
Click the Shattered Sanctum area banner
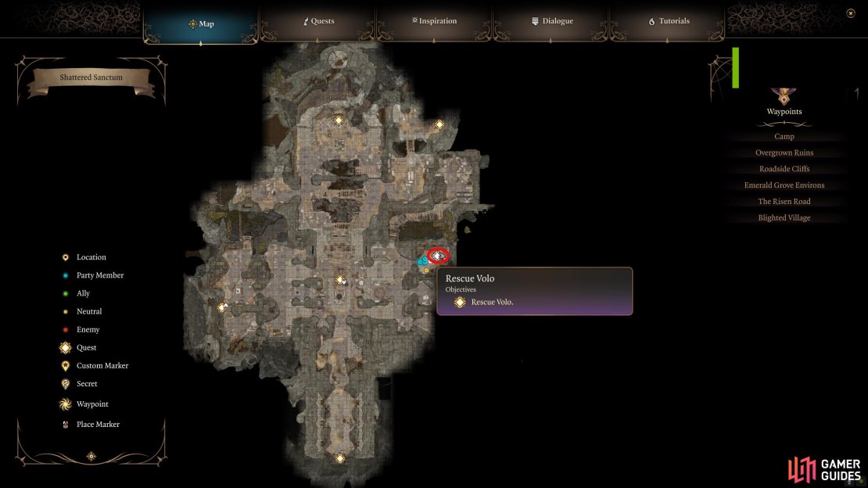[91, 78]
